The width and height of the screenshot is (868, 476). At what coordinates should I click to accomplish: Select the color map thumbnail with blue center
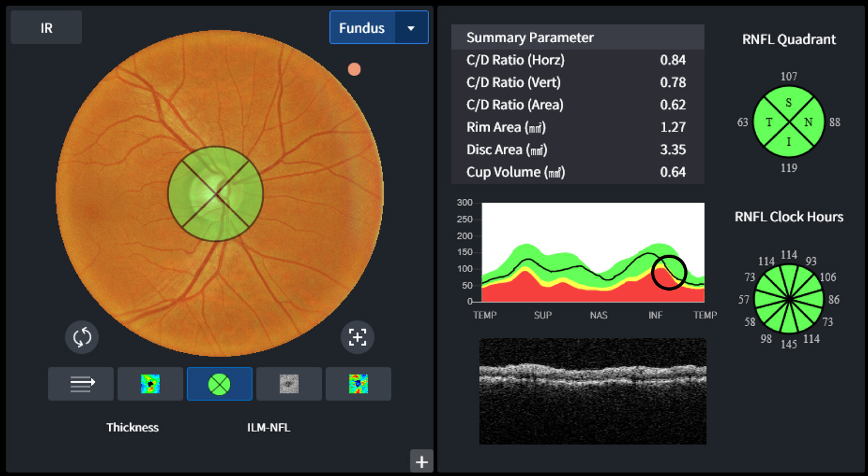[358, 384]
